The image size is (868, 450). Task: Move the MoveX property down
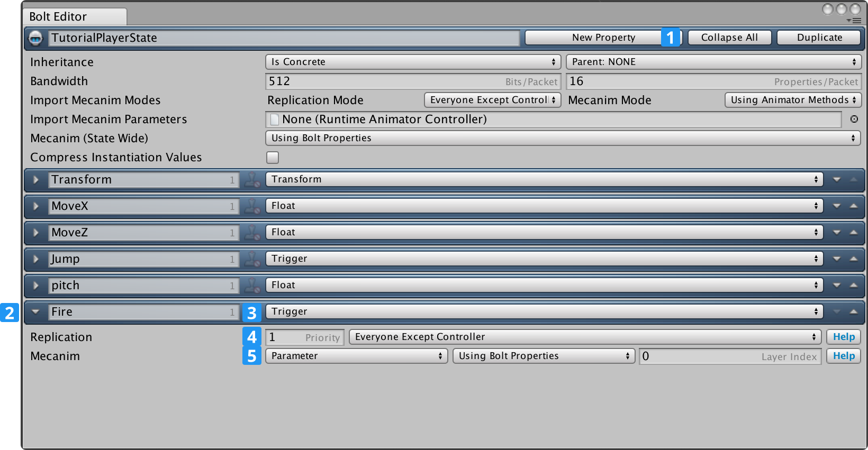837,206
